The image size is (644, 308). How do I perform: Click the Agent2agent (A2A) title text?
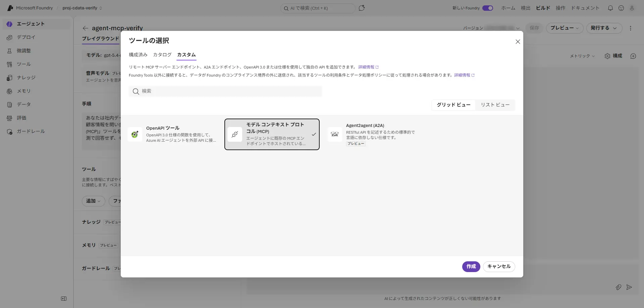[x=365, y=126]
